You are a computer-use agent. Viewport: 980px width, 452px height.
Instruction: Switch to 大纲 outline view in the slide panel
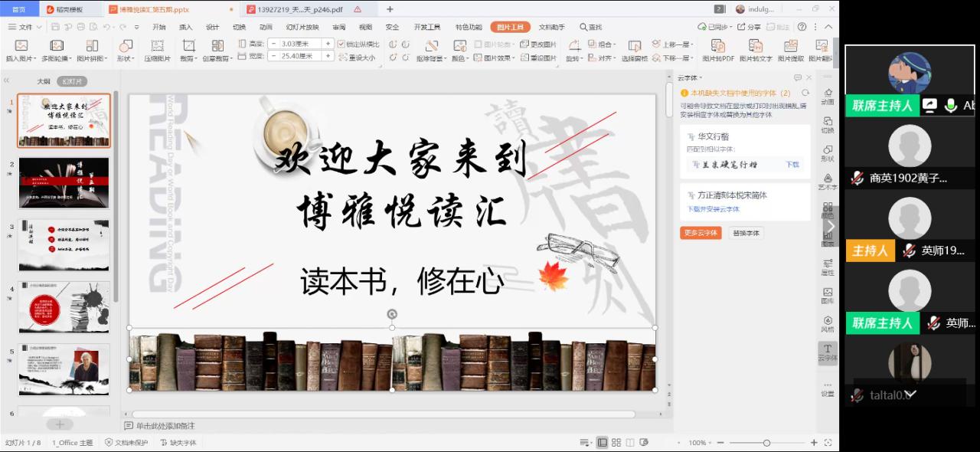44,81
